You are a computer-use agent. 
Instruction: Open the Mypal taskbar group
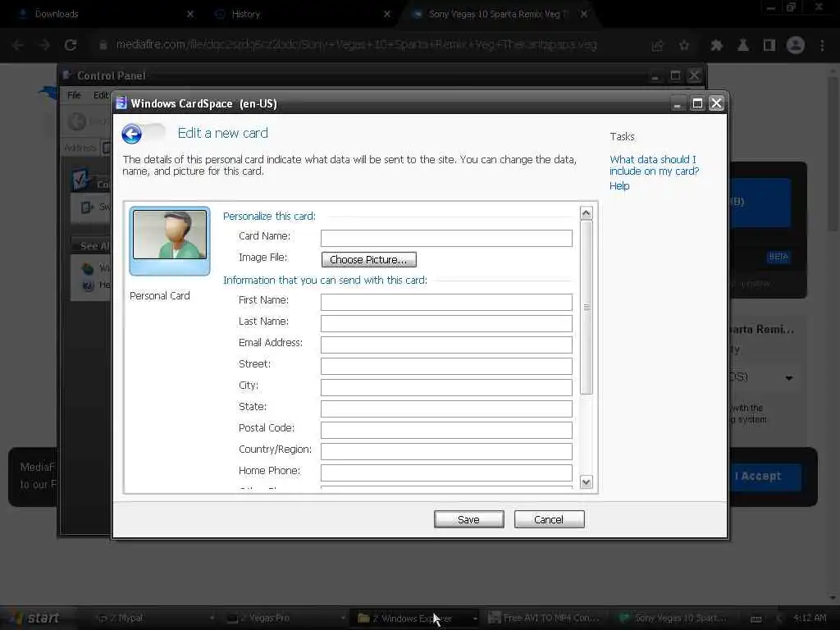pyautogui.click(x=153, y=618)
